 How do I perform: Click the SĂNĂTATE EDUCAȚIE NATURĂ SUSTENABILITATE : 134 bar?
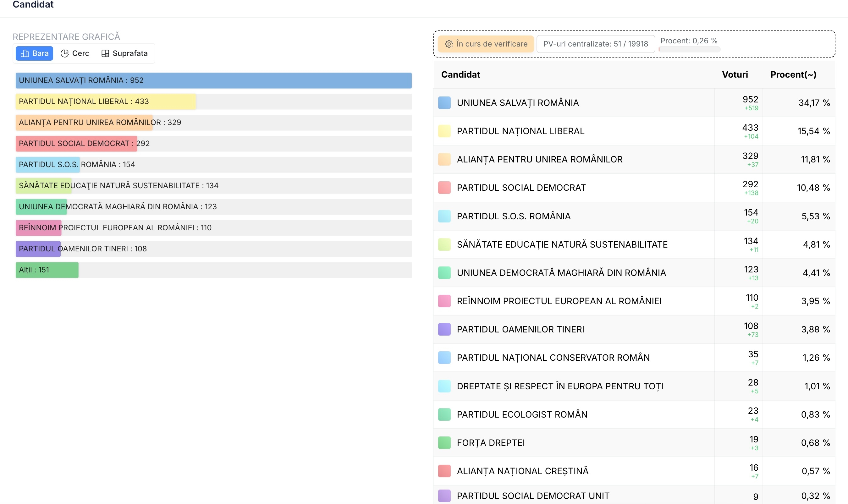point(213,186)
